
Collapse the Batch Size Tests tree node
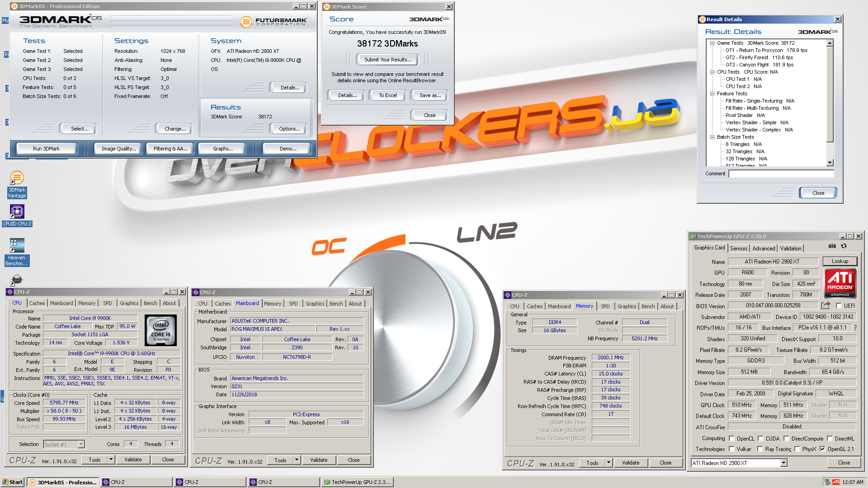pos(712,137)
